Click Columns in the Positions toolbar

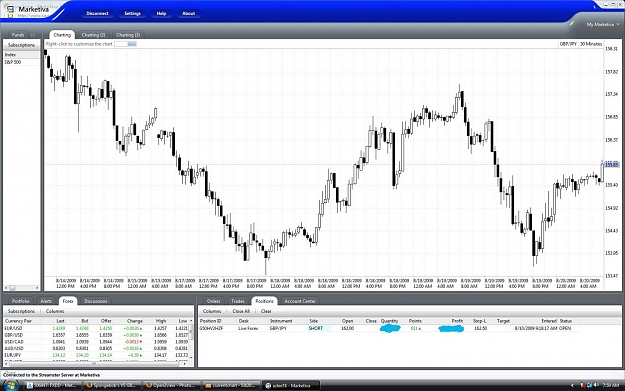[x=212, y=311]
